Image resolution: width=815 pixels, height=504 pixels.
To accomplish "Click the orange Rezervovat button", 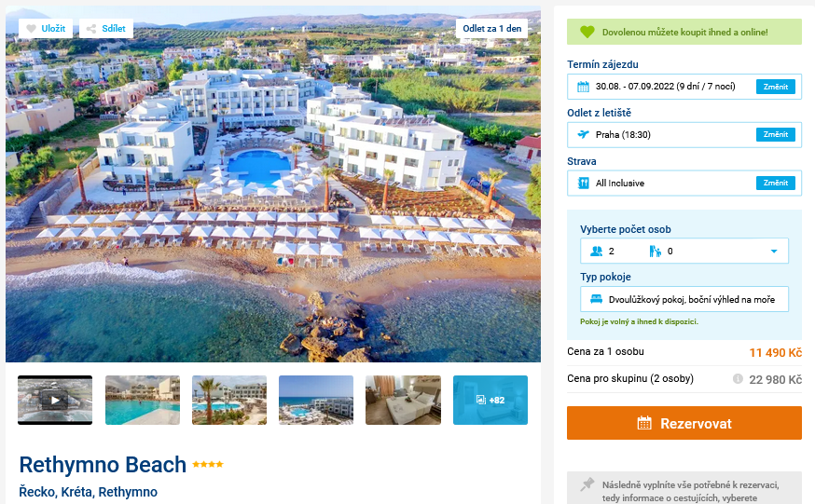I will [684, 423].
